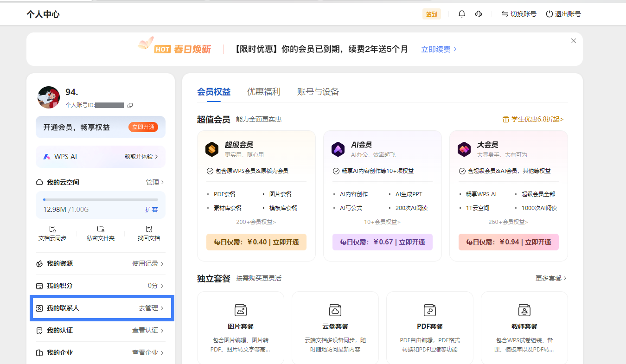Image resolution: width=626 pixels, height=364 pixels.
Task: Open 查看企业 for 我的企业
Action: pos(148,352)
